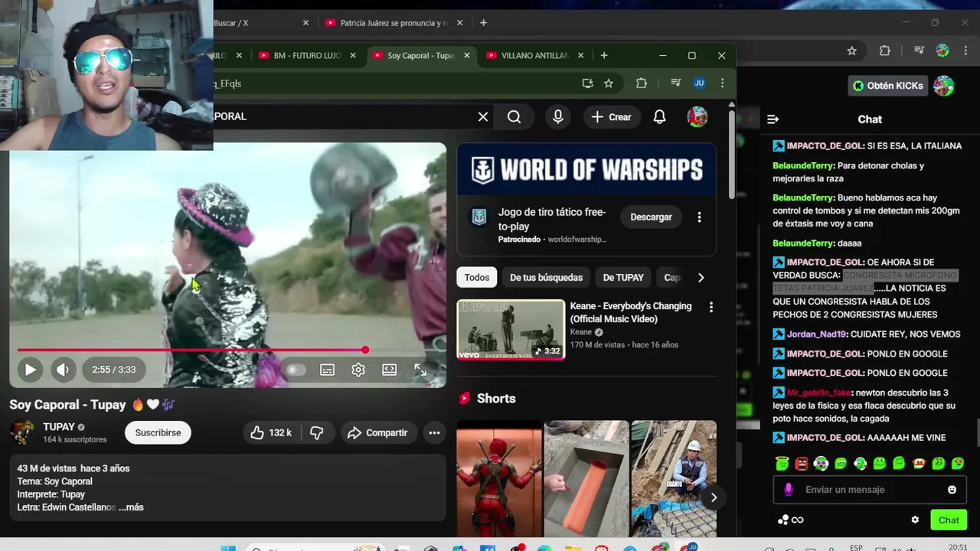The width and height of the screenshot is (980, 551).
Task: Close the BM - FUTURO LUJO tab
Action: [353, 55]
